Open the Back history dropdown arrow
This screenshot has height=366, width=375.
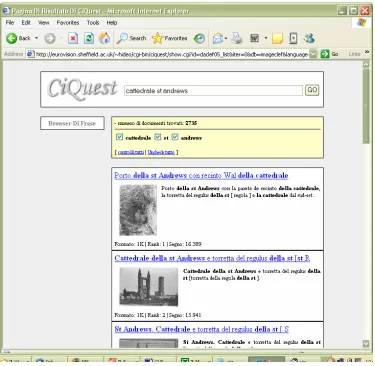coord(36,38)
